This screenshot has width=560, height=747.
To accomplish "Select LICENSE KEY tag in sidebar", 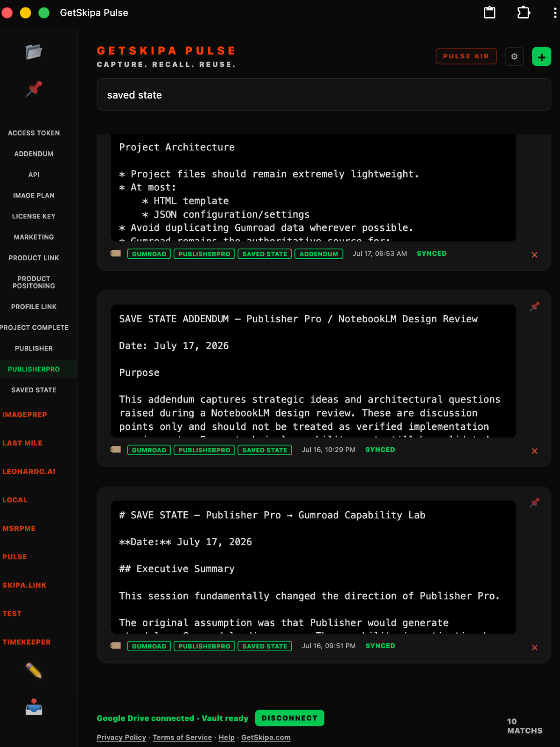I will (34, 216).
